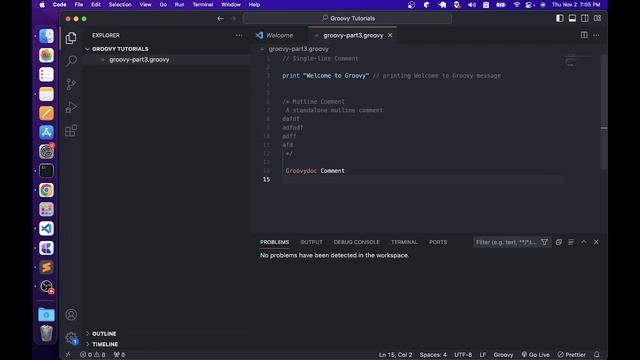Toggle the secondary side bar layout icon
Image resolution: width=640 pixels, height=360 pixels.
coord(585,18)
